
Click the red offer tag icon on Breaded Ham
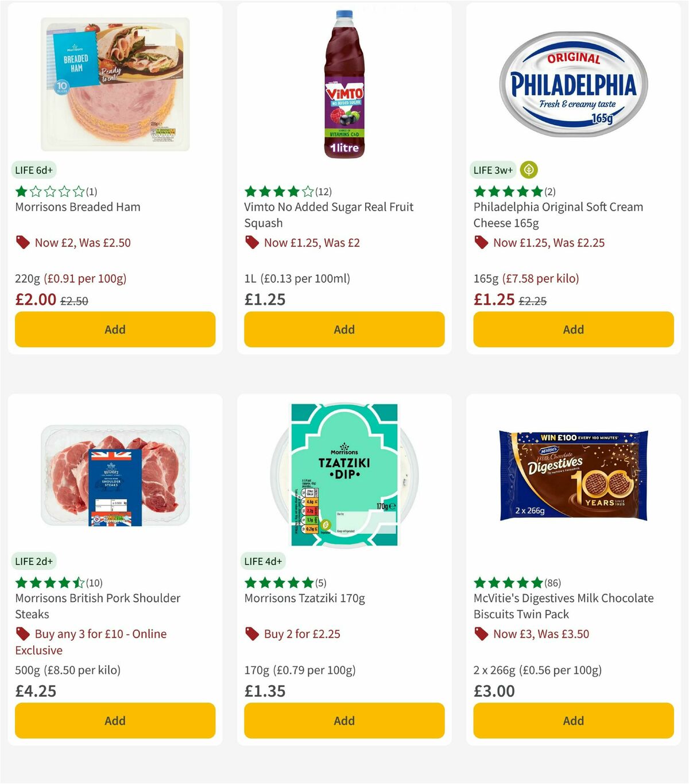click(23, 242)
